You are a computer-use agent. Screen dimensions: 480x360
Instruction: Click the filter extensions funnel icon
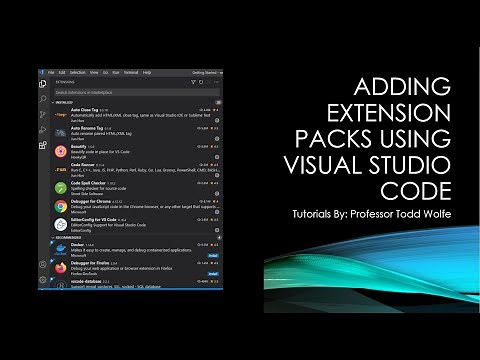click(x=193, y=82)
